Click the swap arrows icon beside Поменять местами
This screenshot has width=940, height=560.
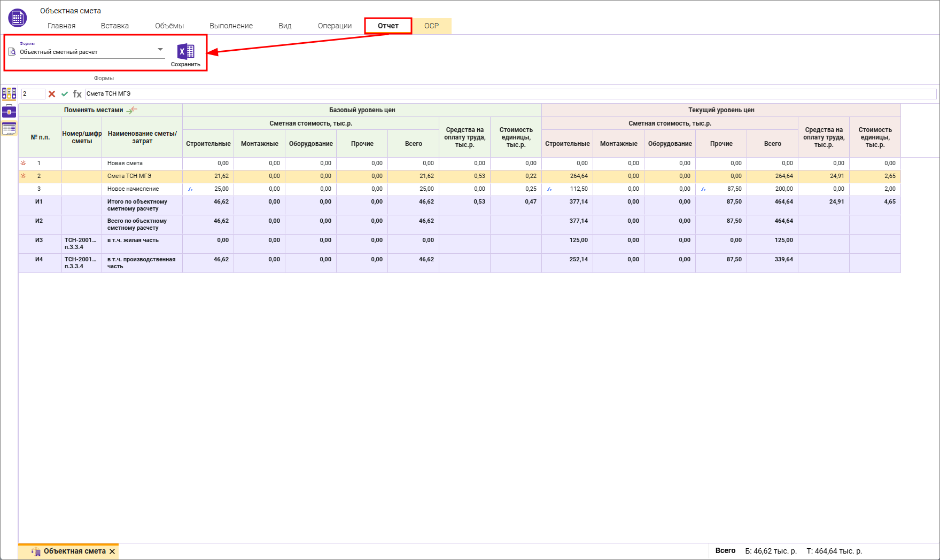[132, 110]
